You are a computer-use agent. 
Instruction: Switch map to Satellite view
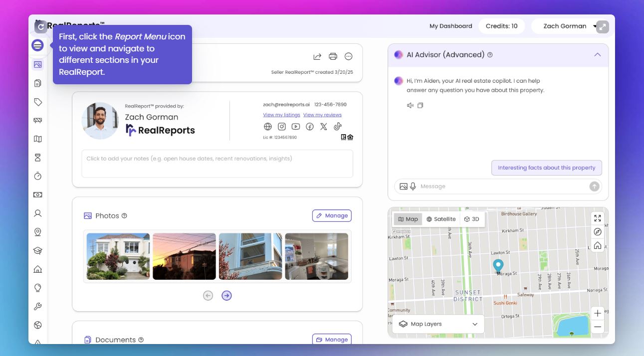pyautogui.click(x=441, y=219)
